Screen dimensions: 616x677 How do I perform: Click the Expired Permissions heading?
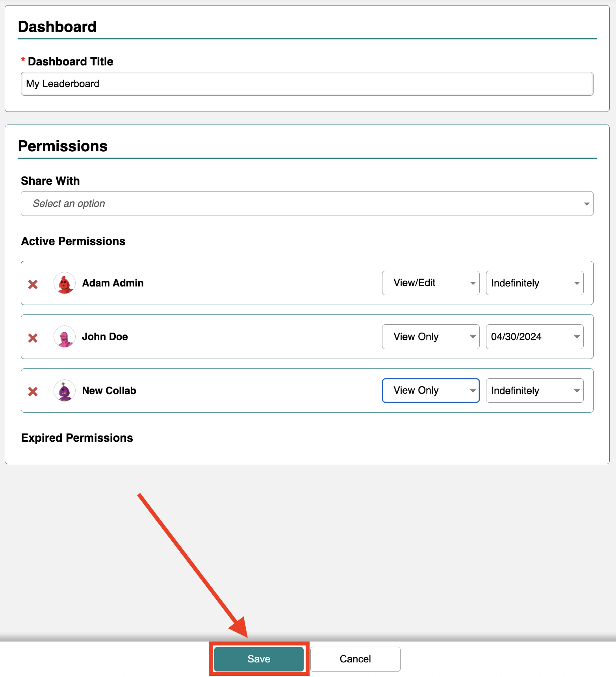click(x=77, y=438)
